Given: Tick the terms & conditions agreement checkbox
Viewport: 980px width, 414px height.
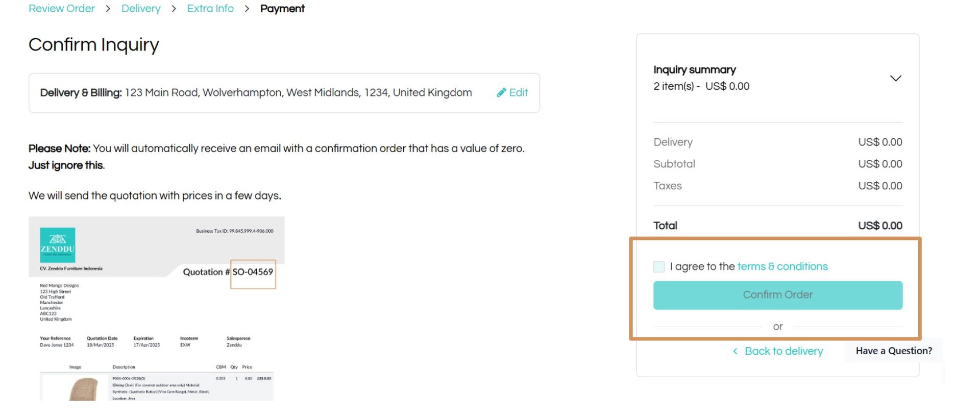Looking at the screenshot, I should (659, 266).
